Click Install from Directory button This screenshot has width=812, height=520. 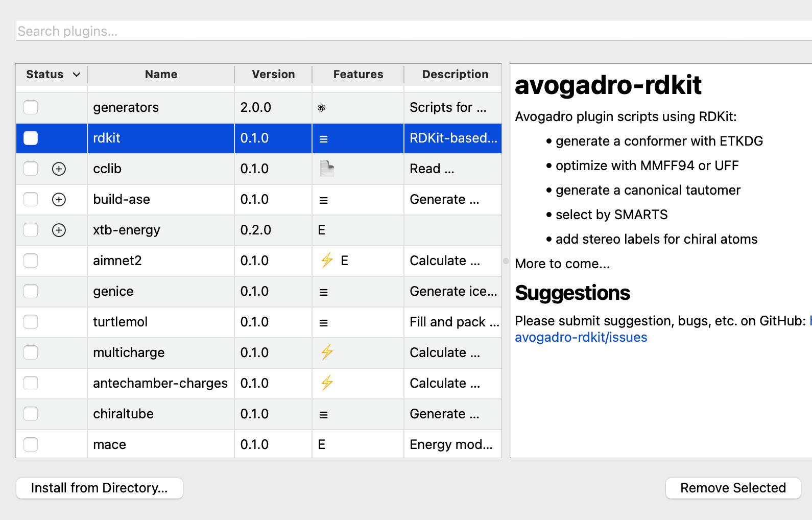click(100, 488)
